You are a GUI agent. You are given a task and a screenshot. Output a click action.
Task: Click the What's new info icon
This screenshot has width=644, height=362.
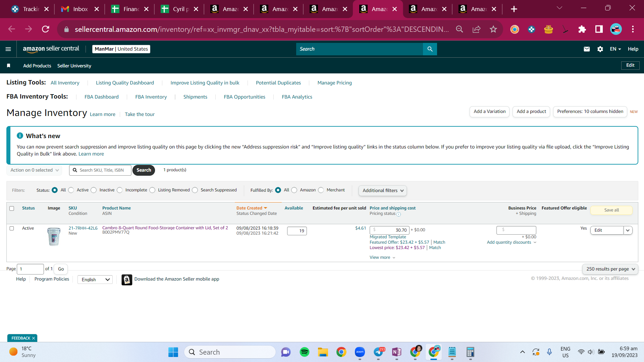[x=20, y=136]
